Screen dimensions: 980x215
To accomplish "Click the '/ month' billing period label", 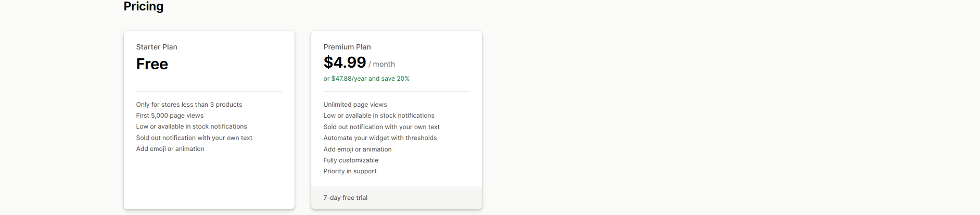I will [x=382, y=64].
